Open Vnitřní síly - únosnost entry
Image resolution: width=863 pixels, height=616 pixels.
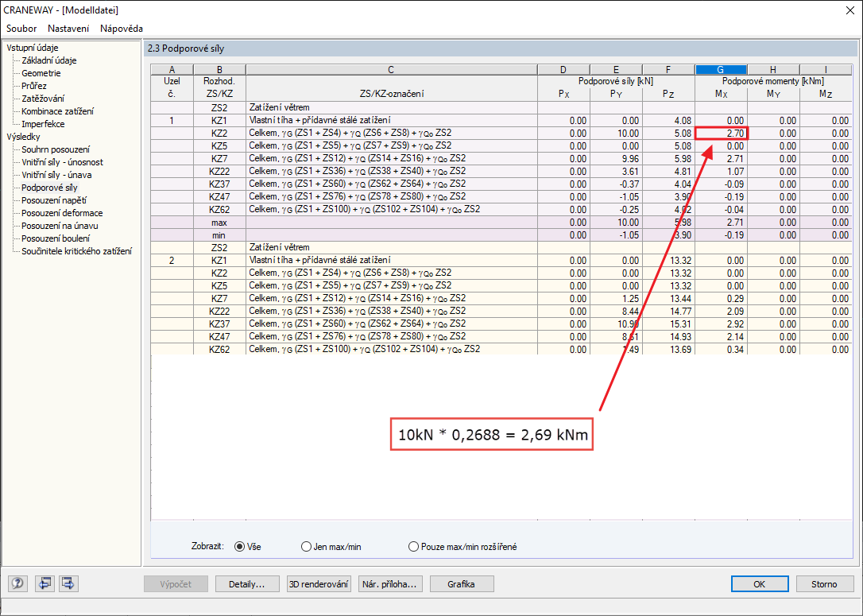coord(62,162)
